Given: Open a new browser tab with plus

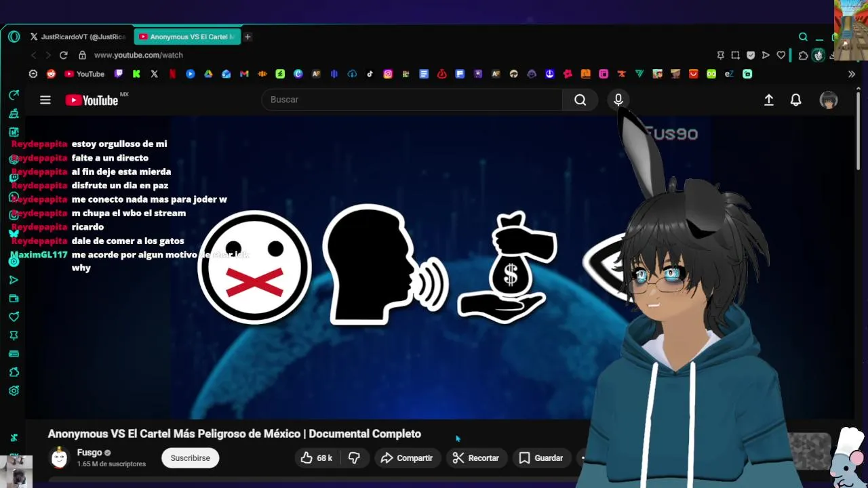Looking at the screenshot, I should 248,37.
